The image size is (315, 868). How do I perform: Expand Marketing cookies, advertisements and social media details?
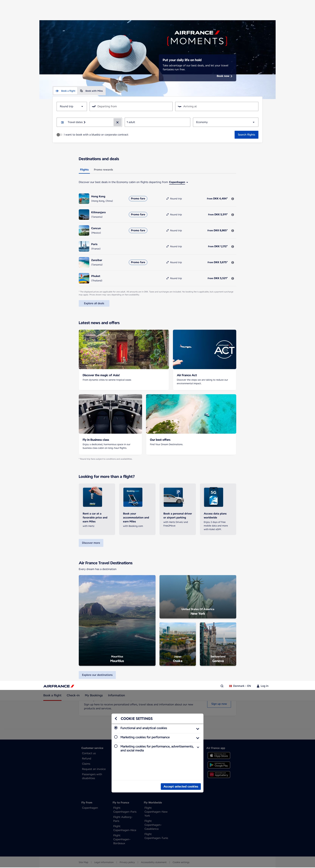[198, 747]
